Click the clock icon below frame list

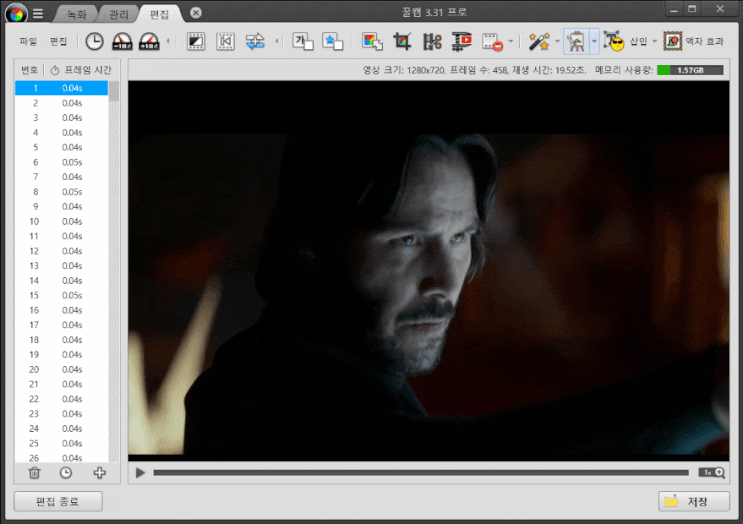click(x=66, y=472)
